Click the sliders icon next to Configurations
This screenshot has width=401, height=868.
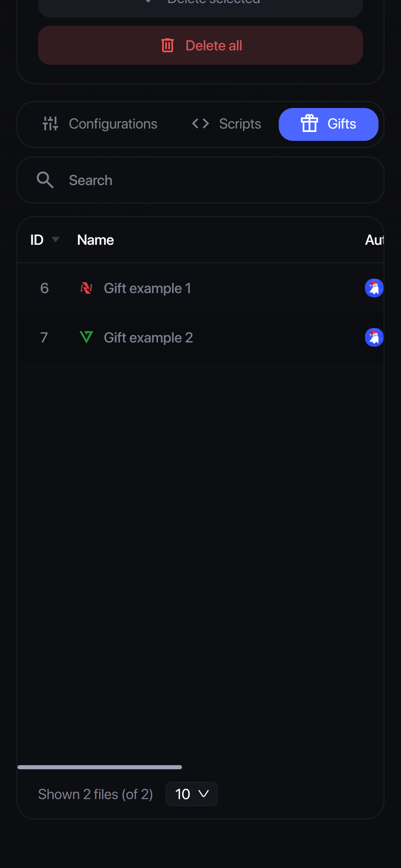coord(50,124)
